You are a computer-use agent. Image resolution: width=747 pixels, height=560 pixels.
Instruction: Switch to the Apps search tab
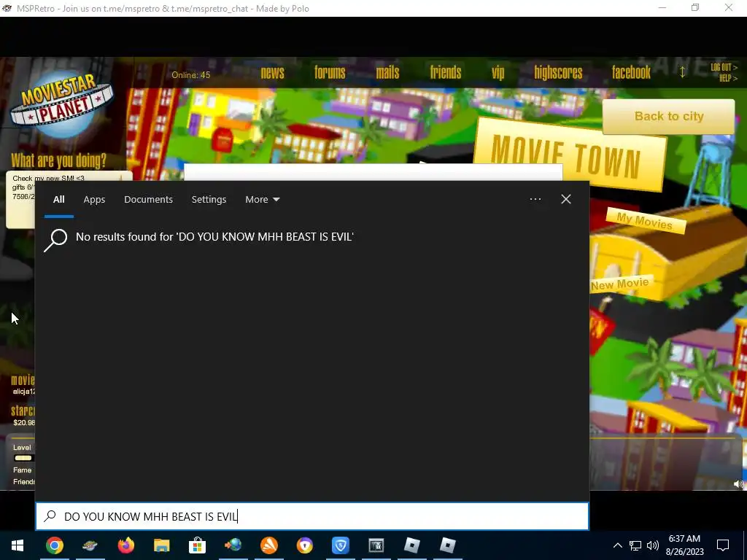point(94,200)
